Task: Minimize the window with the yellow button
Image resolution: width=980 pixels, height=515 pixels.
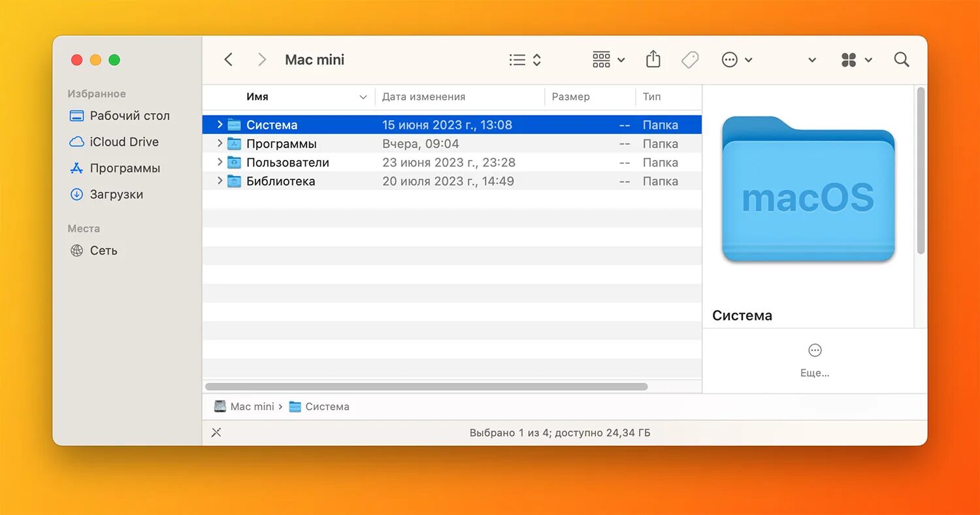Action: (95, 60)
